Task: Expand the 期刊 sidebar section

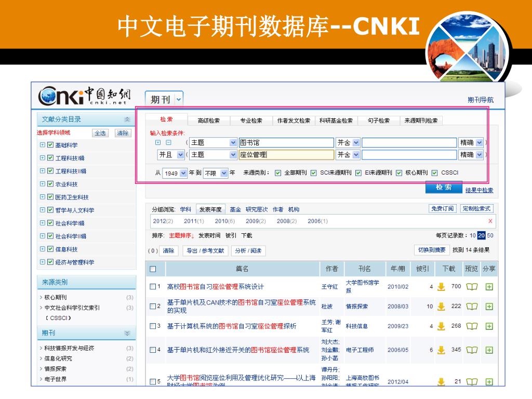Action: coord(127,333)
